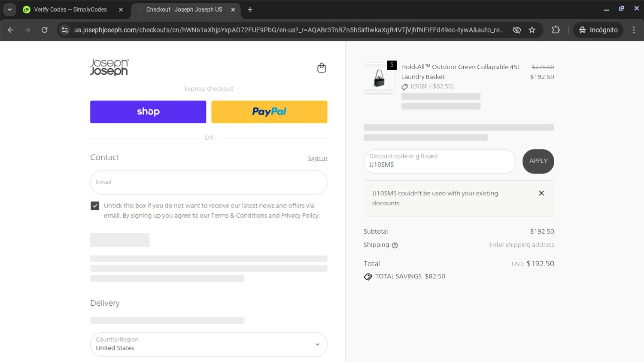Click the TOTAL SAVINGS $82.50 text
The height and width of the screenshot is (362, 644).
pyautogui.click(x=410, y=277)
